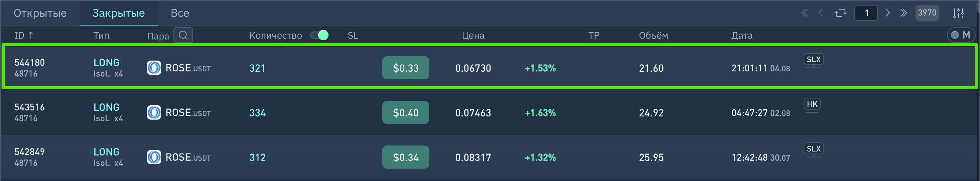
Task: Go to the next page
Action: coord(888,13)
